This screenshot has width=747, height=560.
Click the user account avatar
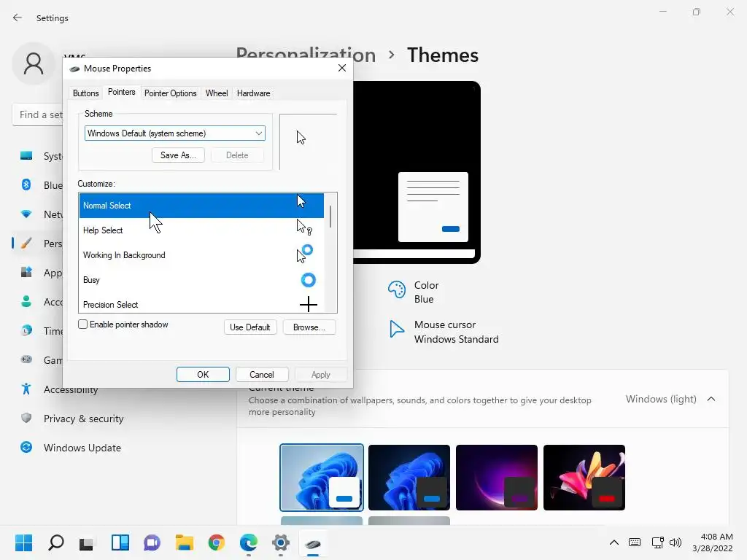(x=34, y=63)
